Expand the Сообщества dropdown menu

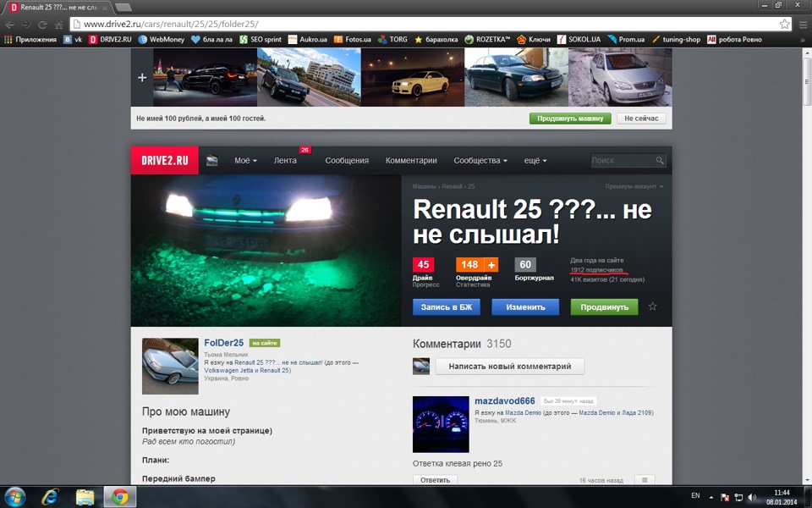pos(480,161)
